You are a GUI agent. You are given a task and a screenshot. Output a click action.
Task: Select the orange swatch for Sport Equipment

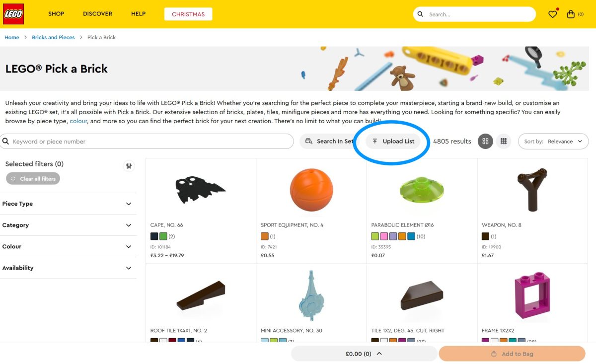click(x=265, y=236)
